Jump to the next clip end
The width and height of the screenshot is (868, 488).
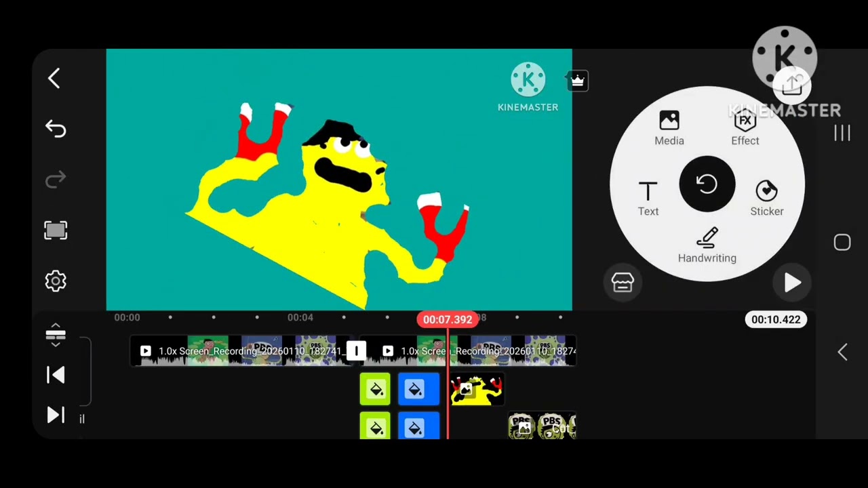click(x=56, y=415)
